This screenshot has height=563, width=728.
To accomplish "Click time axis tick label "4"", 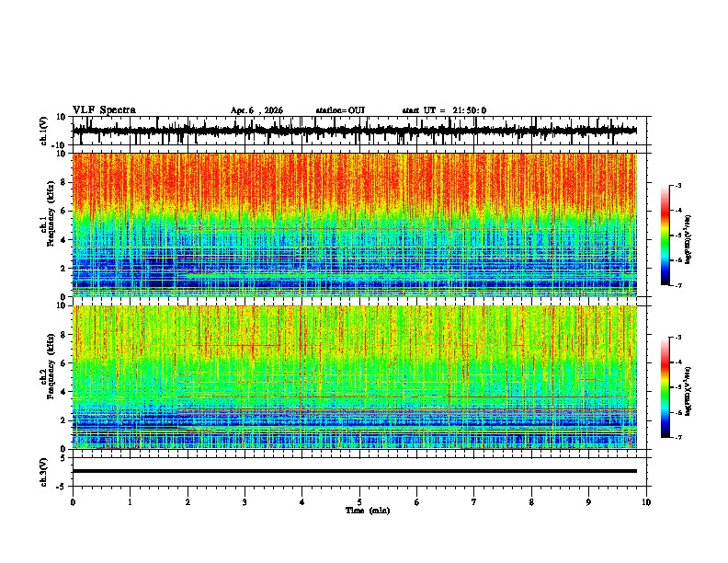I will pos(302,502).
